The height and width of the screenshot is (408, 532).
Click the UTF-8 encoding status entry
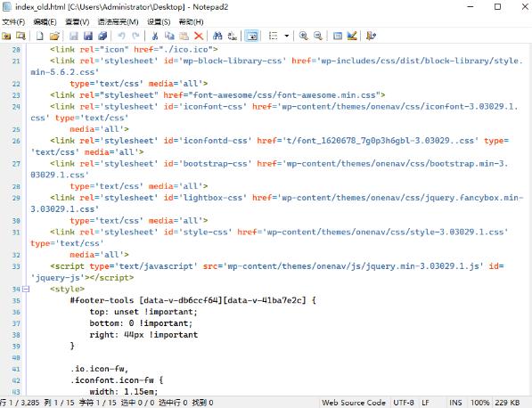404,403
